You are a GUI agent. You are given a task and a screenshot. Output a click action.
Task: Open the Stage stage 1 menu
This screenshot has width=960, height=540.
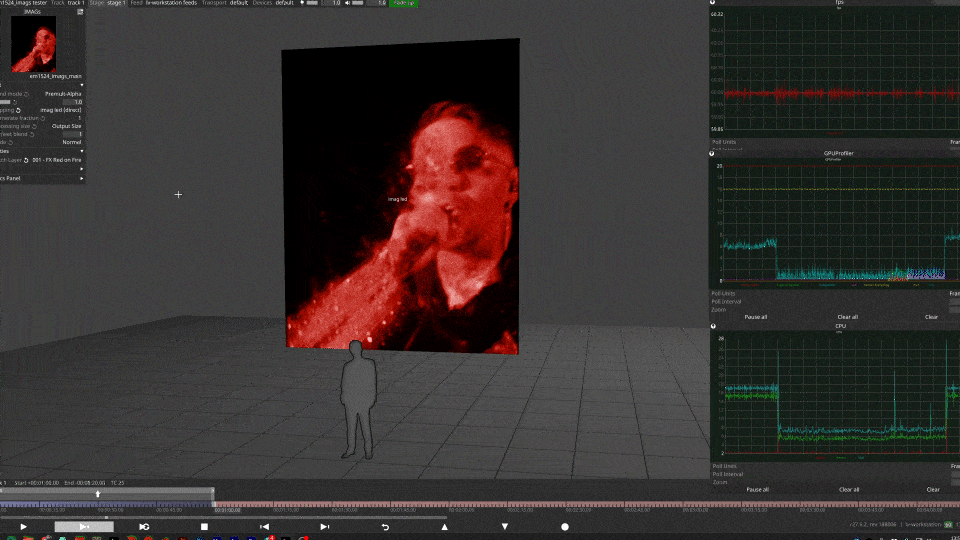pos(108,3)
